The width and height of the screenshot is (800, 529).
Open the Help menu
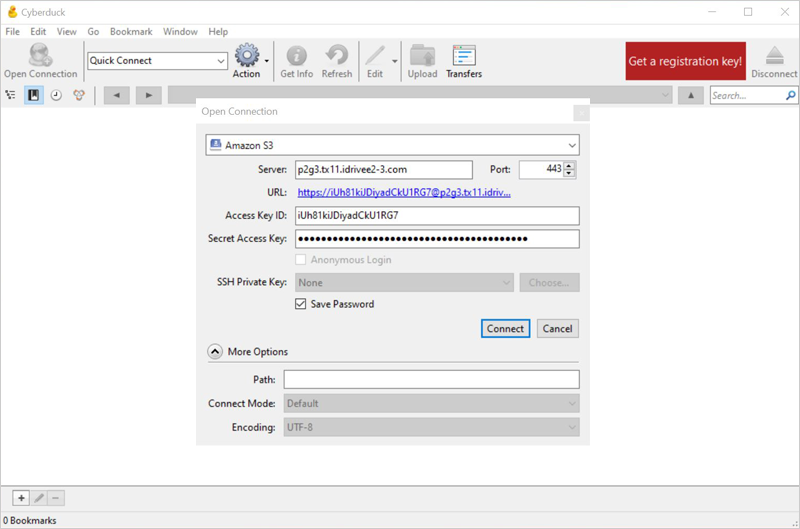[x=218, y=32]
